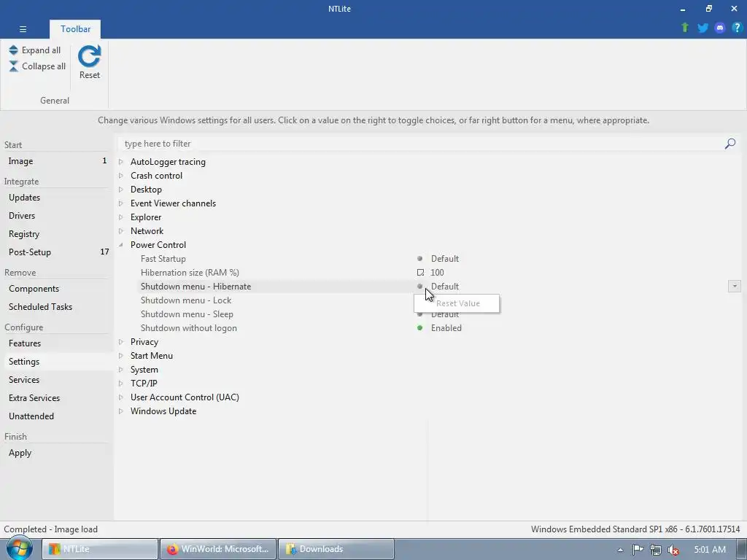
Task: Open the Services page in sidebar
Action: click(57, 379)
